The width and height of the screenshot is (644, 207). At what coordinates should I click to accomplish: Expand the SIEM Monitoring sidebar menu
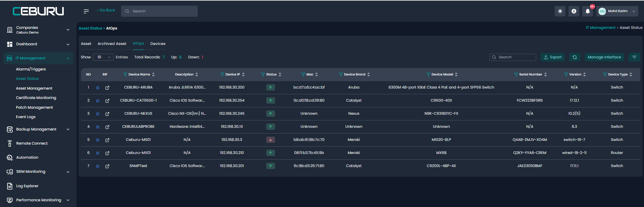(x=39, y=172)
